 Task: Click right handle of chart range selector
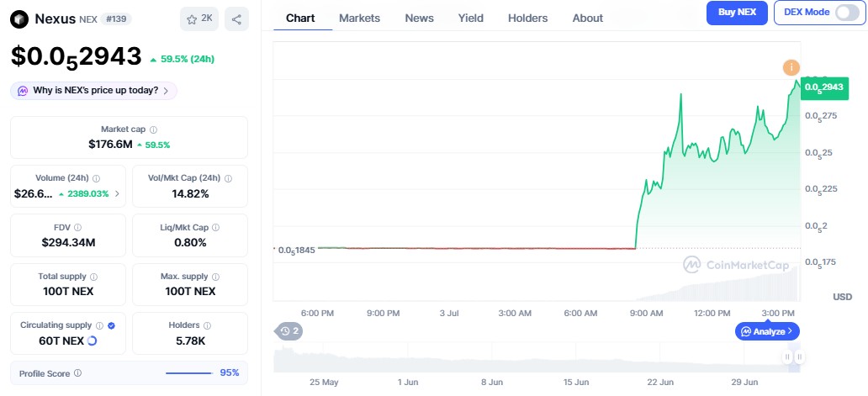click(x=799, y=356)
